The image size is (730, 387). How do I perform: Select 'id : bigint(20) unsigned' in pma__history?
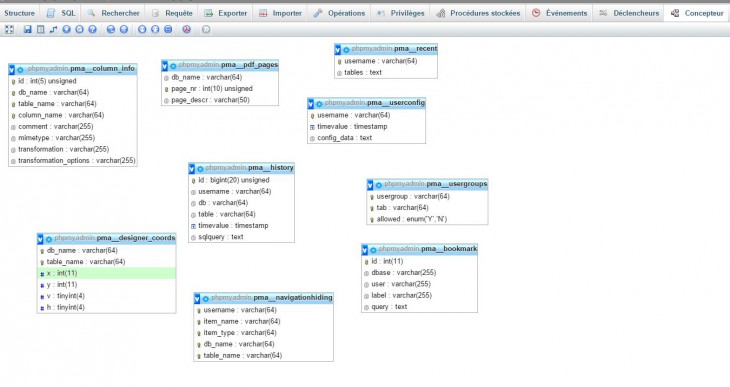point(241,180)
